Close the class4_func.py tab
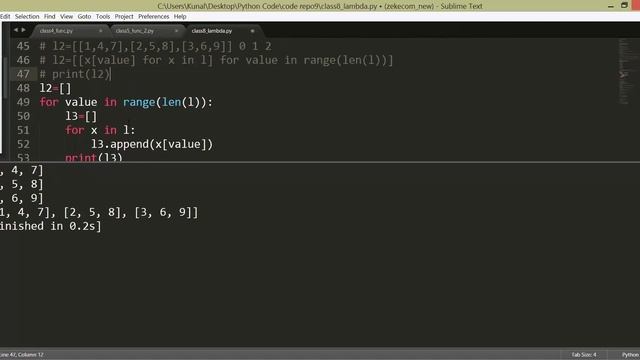640x360 pixels. pyautogui.click(x=100, y=31)
